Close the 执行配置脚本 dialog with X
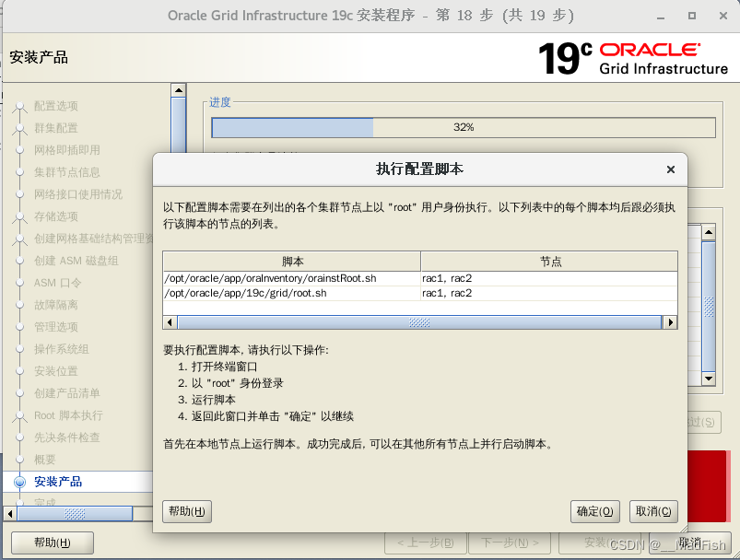 click(671, 169)
